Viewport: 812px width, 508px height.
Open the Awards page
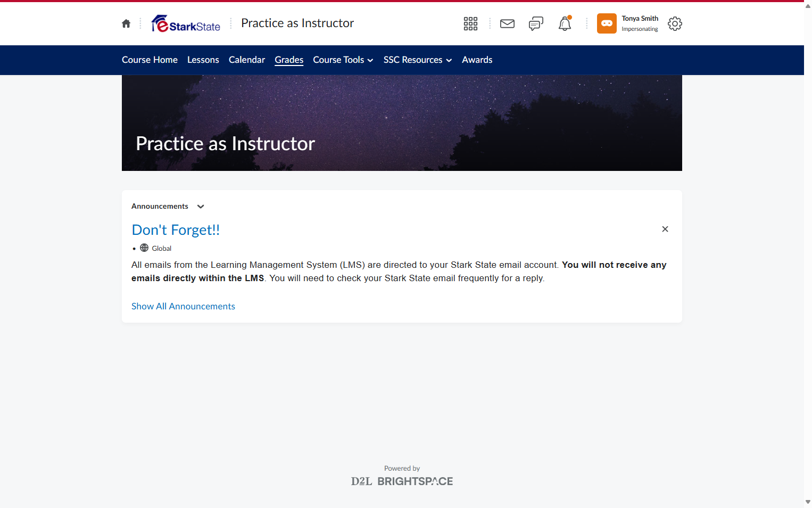pos(477,60)
